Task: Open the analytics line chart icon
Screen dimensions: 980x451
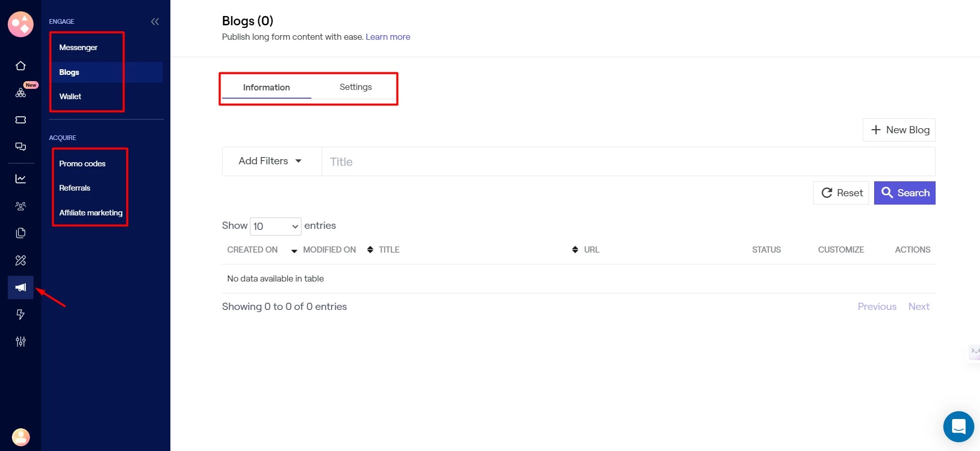Action: click(21, 179)
